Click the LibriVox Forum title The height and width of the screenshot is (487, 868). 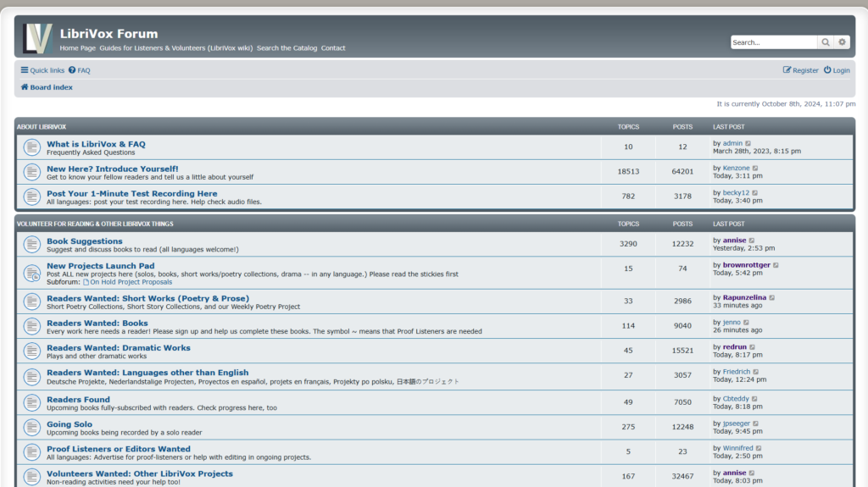(x=109, y=34)
